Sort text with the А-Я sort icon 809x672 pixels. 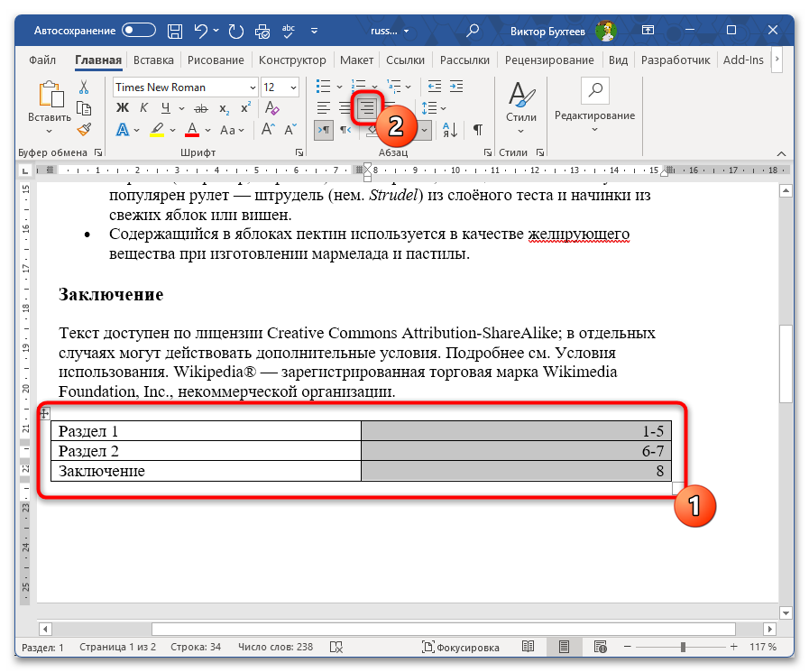450,130
